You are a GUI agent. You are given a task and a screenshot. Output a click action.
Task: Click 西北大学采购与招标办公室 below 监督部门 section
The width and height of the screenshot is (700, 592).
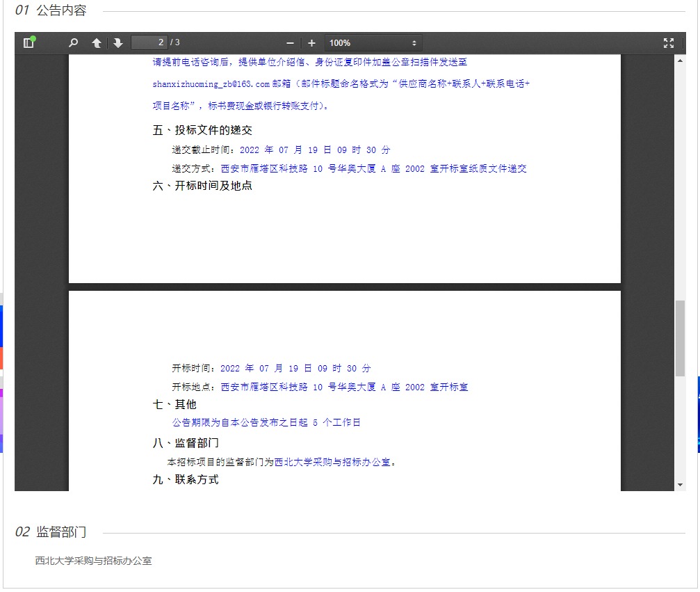click(94, 561)
